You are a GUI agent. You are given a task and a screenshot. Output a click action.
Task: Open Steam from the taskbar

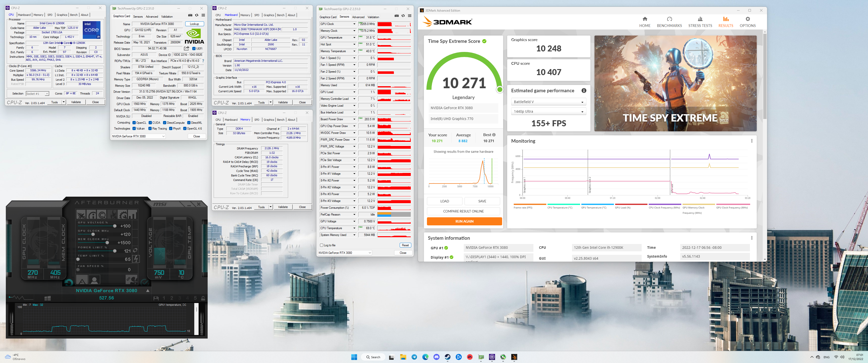click(447, 357)
